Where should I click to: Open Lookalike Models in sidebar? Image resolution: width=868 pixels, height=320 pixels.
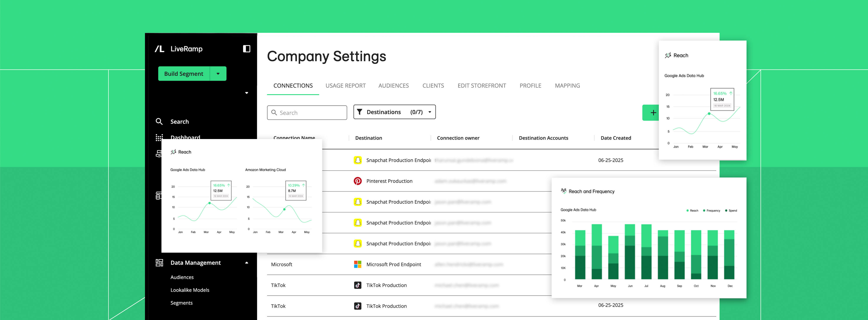pos(190,290)
